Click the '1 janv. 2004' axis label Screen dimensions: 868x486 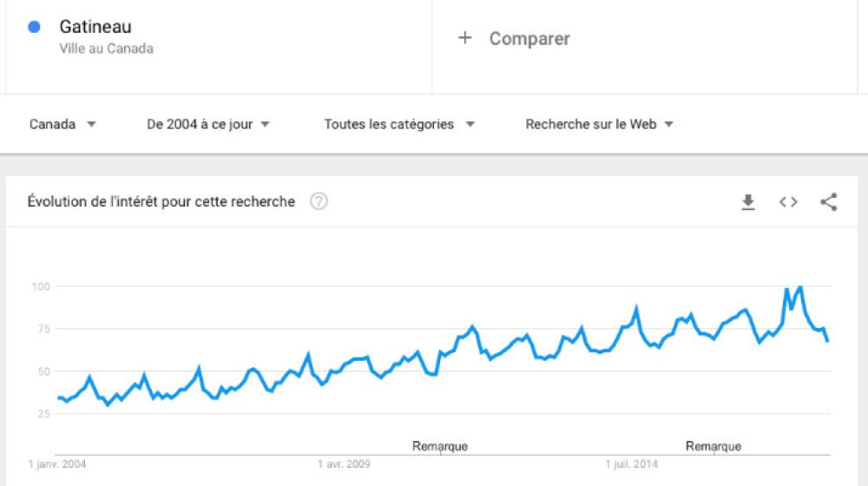pos(57,464)
